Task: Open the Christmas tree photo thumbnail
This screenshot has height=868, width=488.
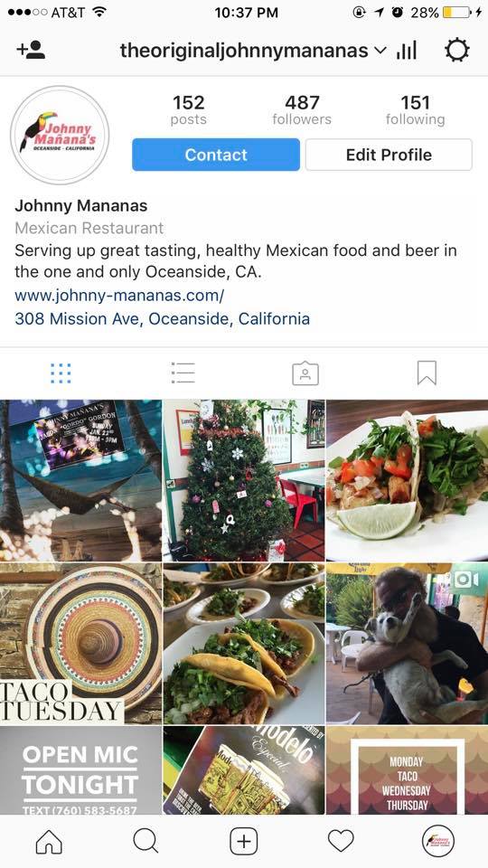Action: pyautogui.click(x=244, y=480)
